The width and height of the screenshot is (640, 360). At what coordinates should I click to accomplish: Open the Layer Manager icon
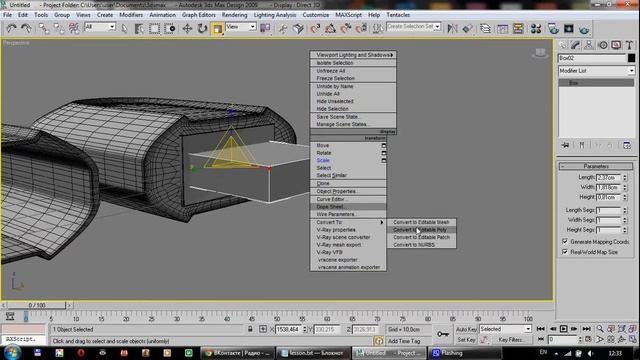[485, 28]
